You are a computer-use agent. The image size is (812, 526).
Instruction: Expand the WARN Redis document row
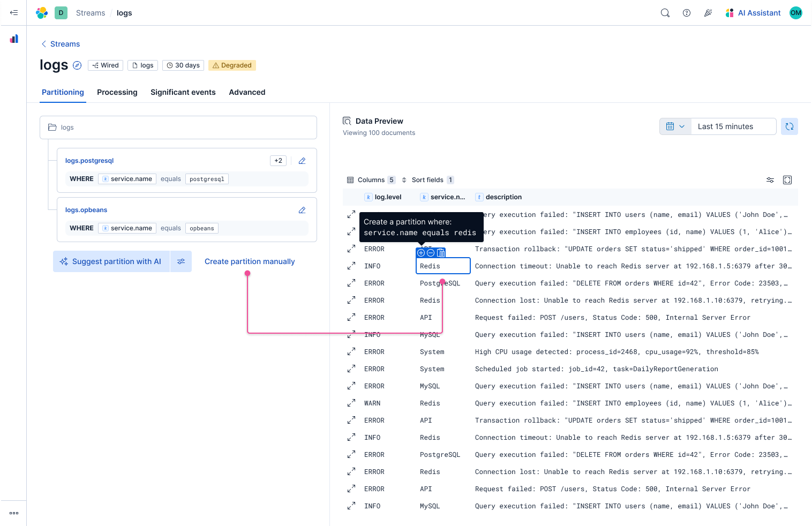pos(351,403)
